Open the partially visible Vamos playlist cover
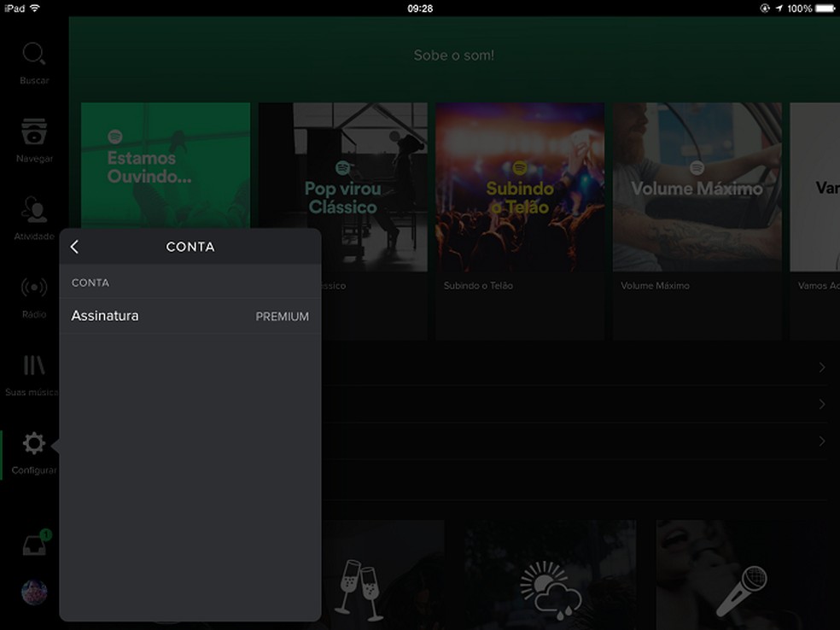This screenshot has width=840, height=630. point(815,187)
